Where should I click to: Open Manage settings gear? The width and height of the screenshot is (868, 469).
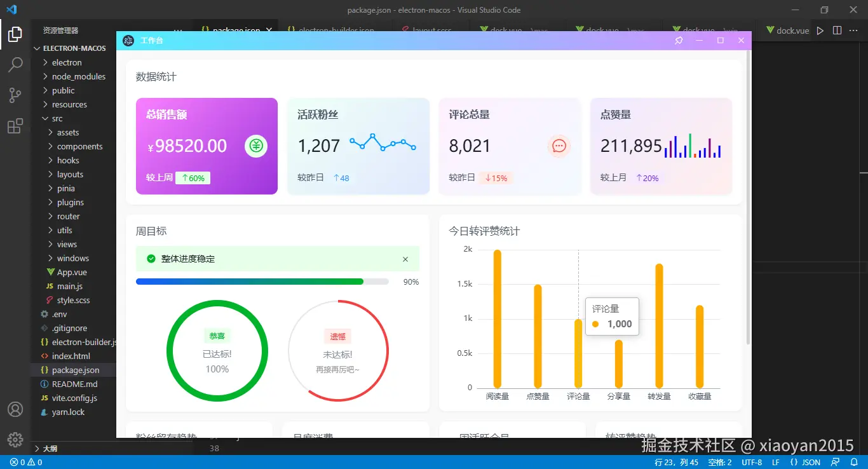(x=15, y=439)
